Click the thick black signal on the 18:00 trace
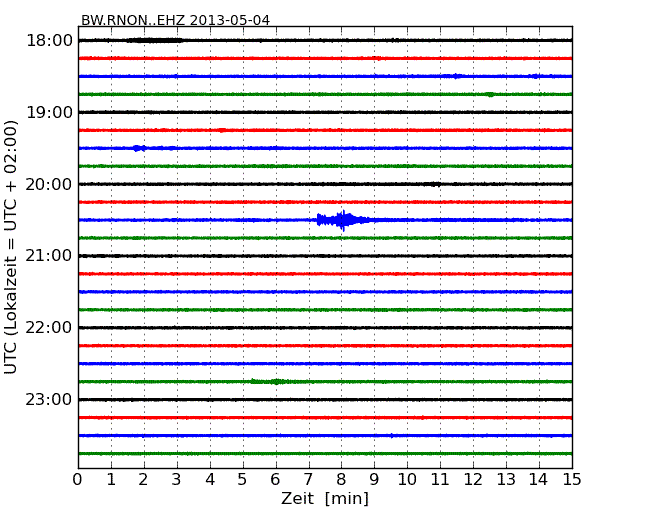 click(x=154, y=40)
